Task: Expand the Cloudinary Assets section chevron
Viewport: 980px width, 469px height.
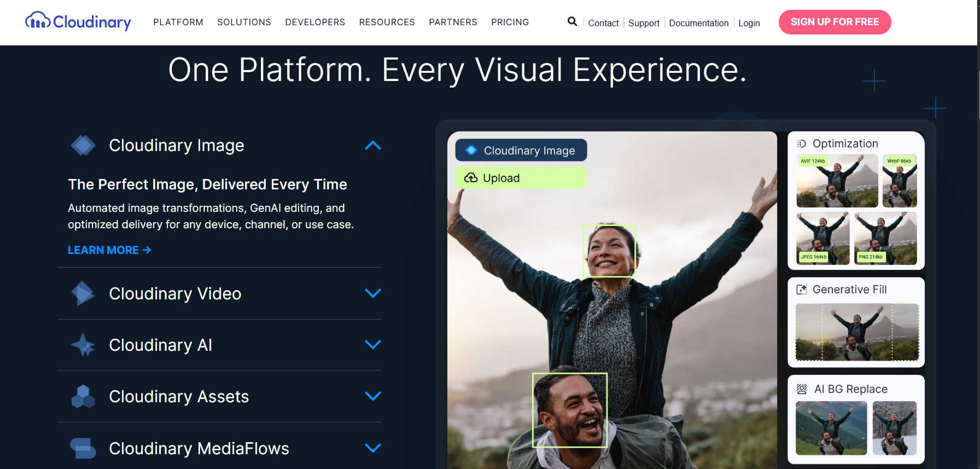Action: click(x=373, y=396)
